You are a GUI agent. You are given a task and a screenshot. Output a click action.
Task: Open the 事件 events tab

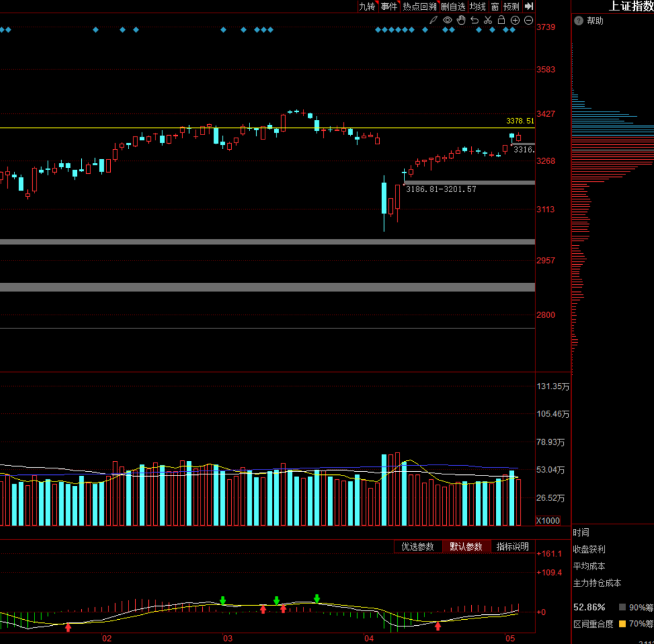coord(389,6)
